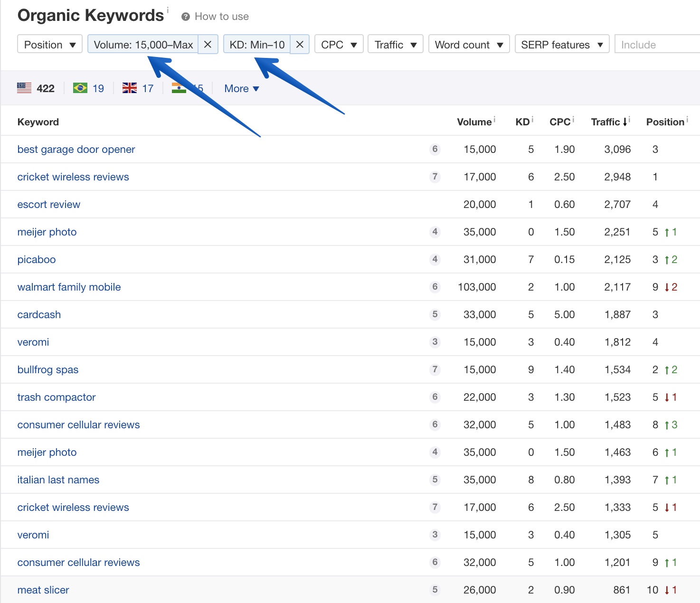The image size is (700, 603).
Task: Click position down 2 for walmart family mobile
Action: pos(671,287)
